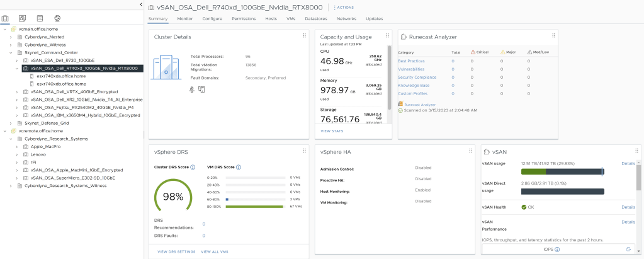
Task: Click the vSAN usage capacity bar
Action: click(562, 172)
